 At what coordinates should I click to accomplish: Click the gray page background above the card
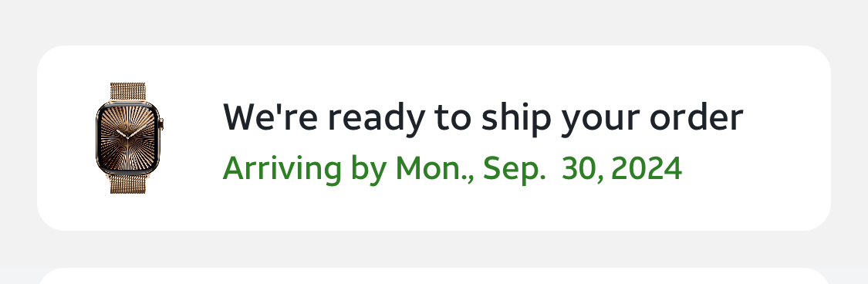(434, 22)
